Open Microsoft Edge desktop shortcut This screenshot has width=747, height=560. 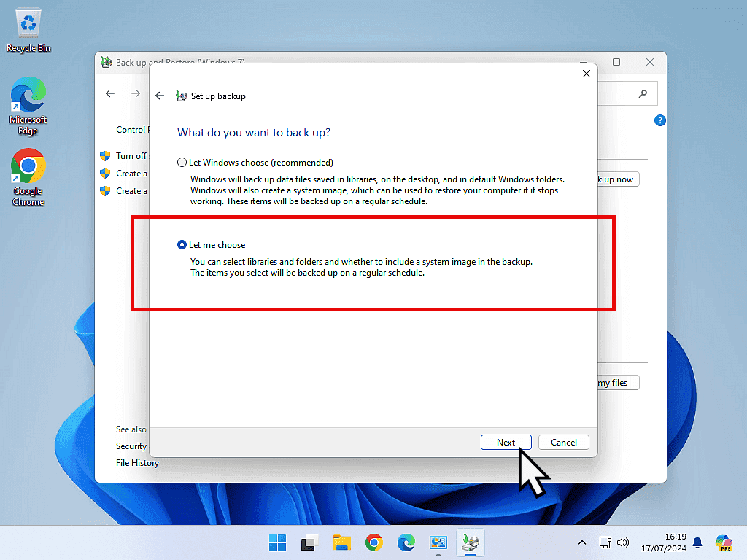point(28,106)
